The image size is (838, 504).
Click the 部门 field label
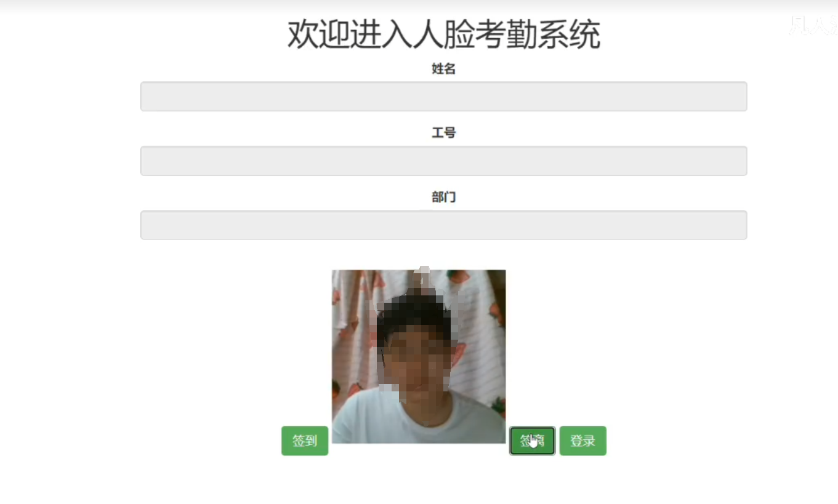pos(443,198)
